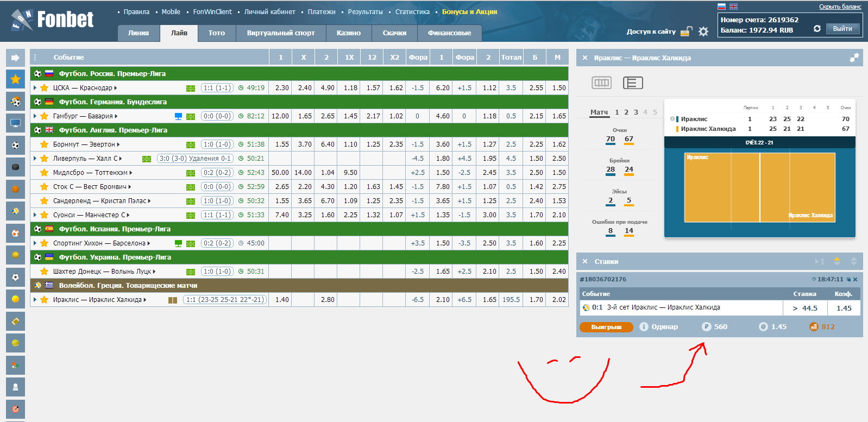This screenshot has width=868, height=422.
Task: Open the Личный кабинет link
Action: [270, 12]
